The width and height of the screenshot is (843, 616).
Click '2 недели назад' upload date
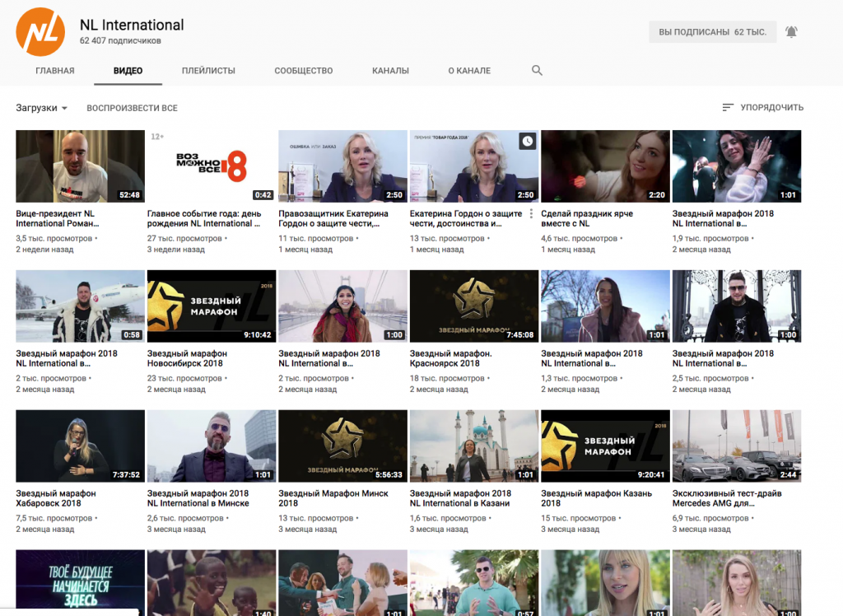click(44, 250)
